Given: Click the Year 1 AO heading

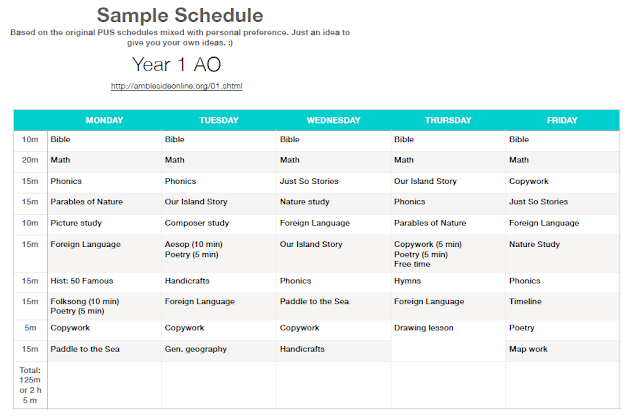Looking at the screenshot, I should click(176, 64).
